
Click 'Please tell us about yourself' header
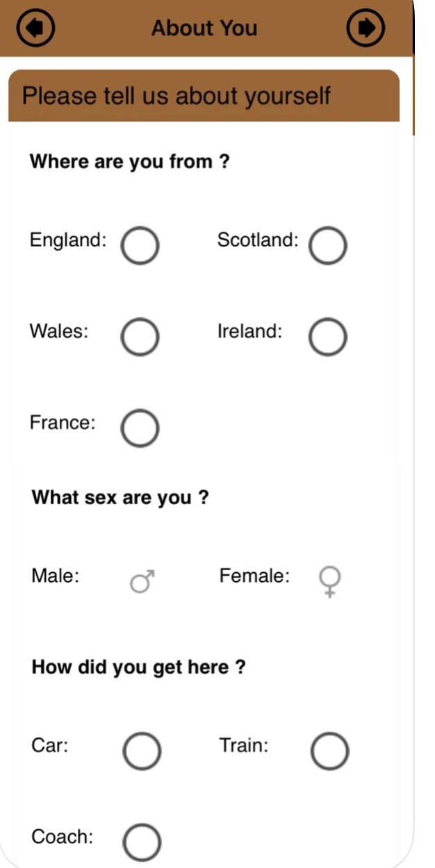click(x=177, y=96)
